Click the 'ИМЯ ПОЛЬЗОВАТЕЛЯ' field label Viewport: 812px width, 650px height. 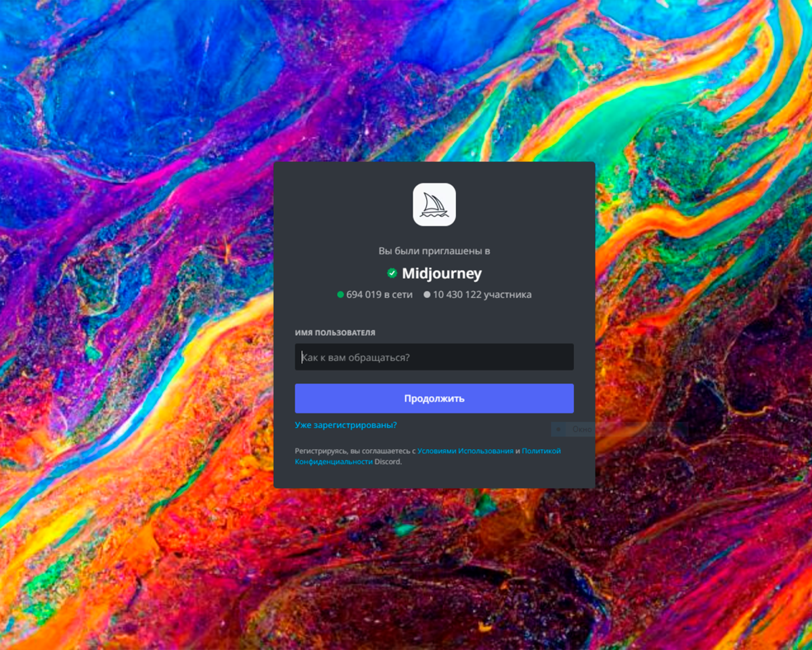[x=335, y=333]
